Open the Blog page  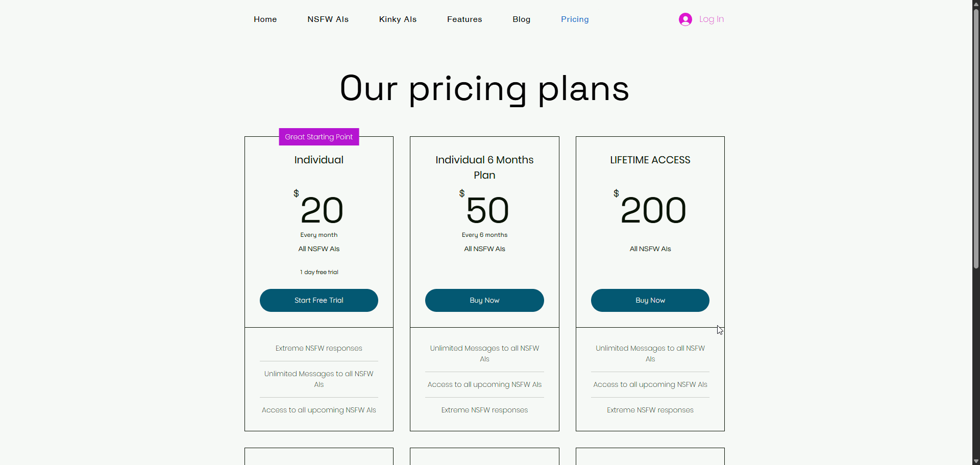click(x=521, y=19)
